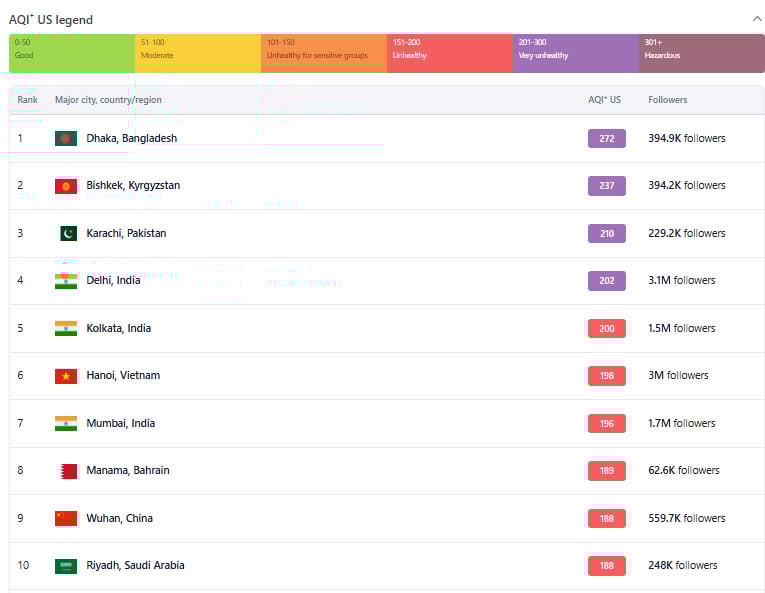Image resolution: width=765 pixels, height=593 pixels.
Task: Click the Bahrain flag icon beside Manama
Action: [67, 471]
